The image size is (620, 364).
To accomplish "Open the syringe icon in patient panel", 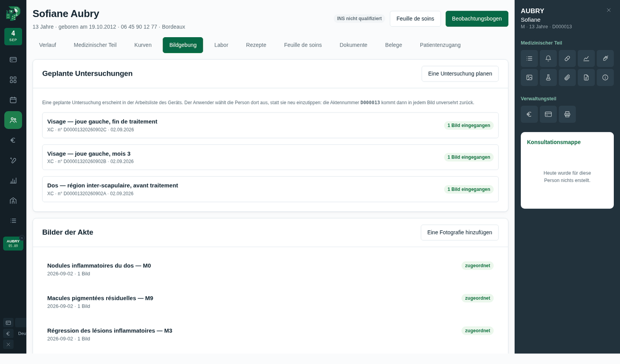I will pos(605,58).
